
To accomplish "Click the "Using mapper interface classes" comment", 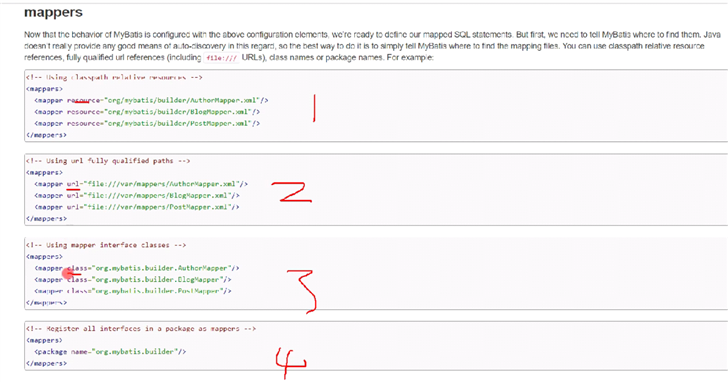I will pyautogui.click(x=106, y=245).
